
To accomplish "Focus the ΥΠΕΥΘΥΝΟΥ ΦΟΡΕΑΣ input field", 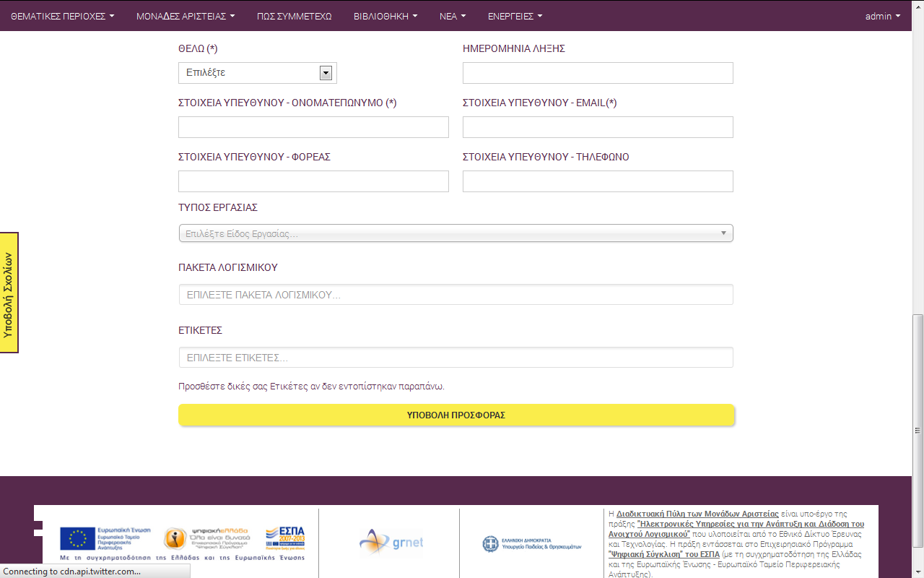I will [313, 181].
